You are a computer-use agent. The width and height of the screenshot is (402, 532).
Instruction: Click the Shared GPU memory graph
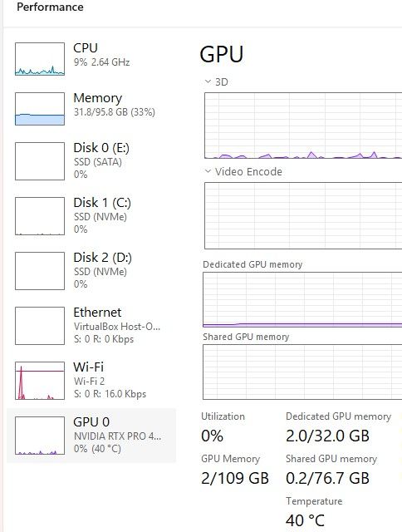pyautogui.click(x=302, y=372)
